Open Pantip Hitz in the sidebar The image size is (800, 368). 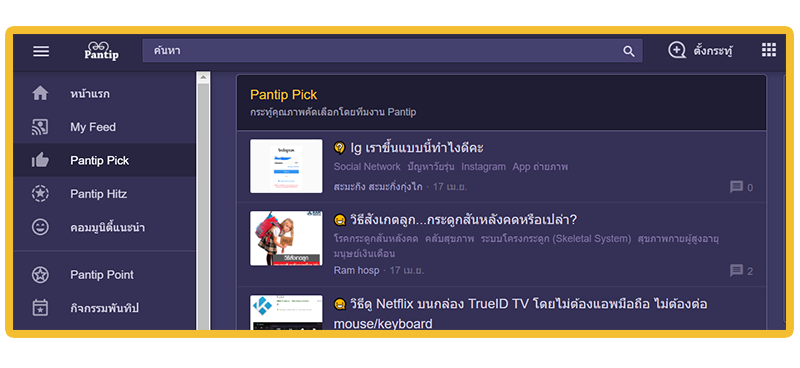coord(105,194)
